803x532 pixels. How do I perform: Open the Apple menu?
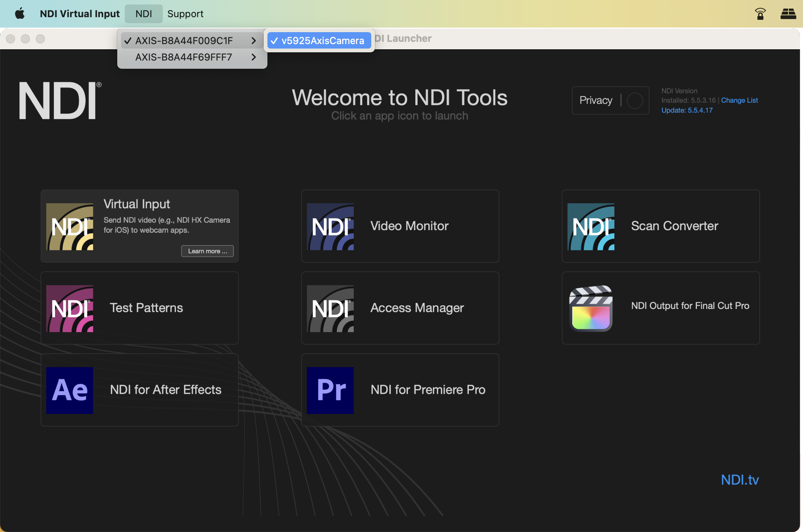[x=20, y=14]
